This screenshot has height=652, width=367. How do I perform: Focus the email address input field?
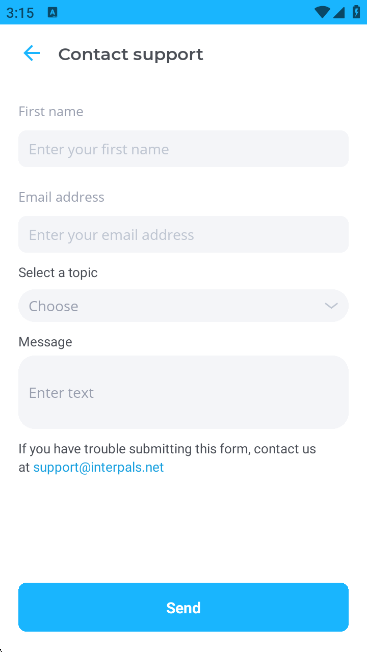click(183, 235)
